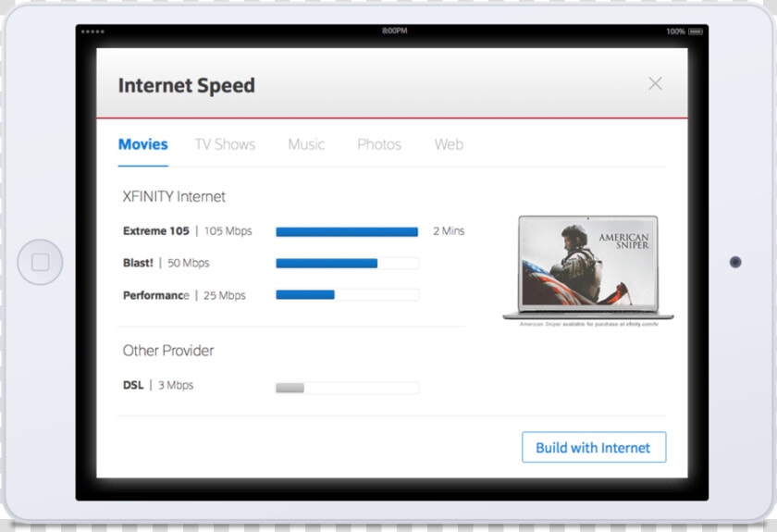Click the 8:00PM clock text
777x532 pixels.
tap(394, 31)
